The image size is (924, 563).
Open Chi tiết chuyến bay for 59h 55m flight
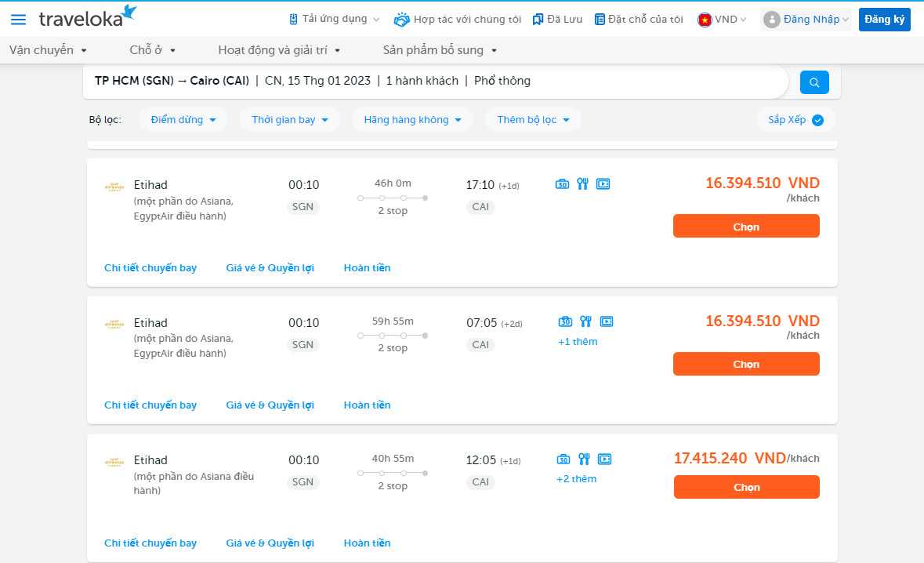tap(150, 405)
